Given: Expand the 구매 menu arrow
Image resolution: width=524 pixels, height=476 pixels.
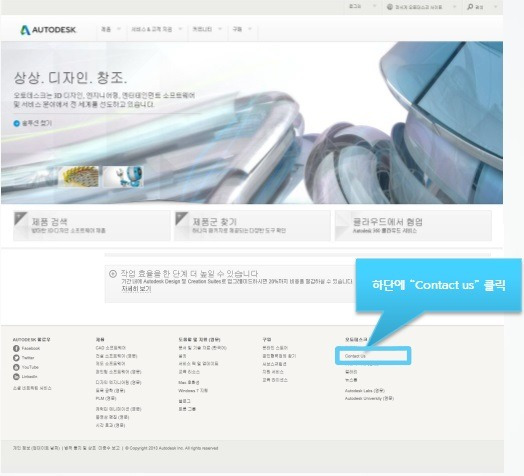Looking at the screenshot, I should point(250,29).
